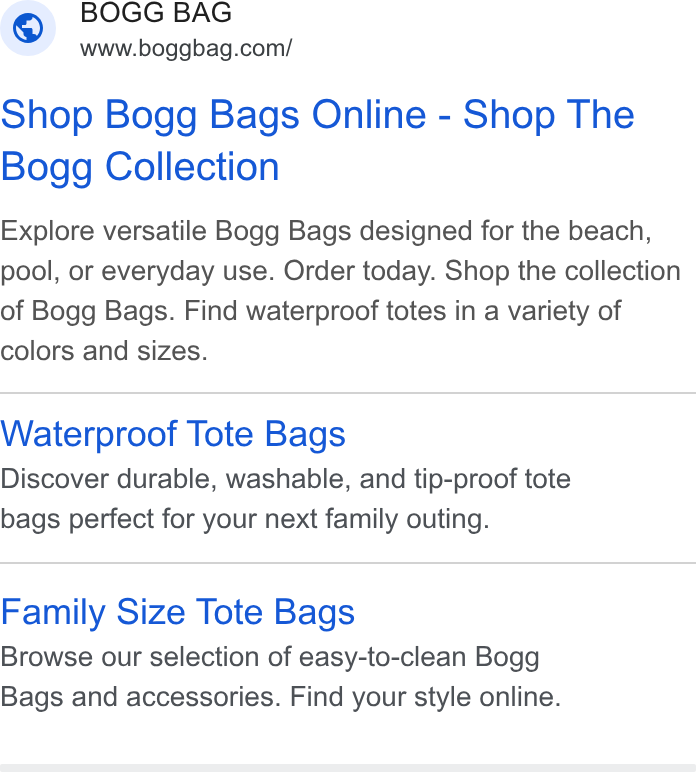Click the divider line above Family Size Tote Bags
696x772 pixels.
[x=348, y=563]
